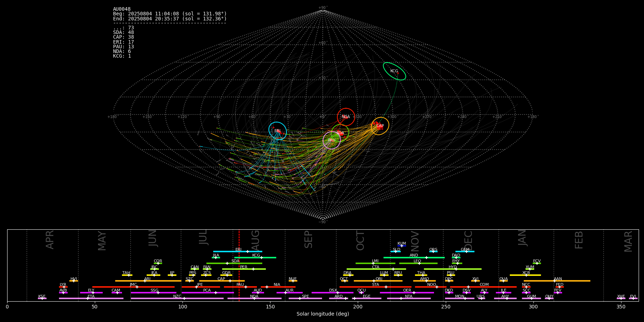Screen dimensions: 644x322
Task: Click the APR month label
Action: (50, 239)
